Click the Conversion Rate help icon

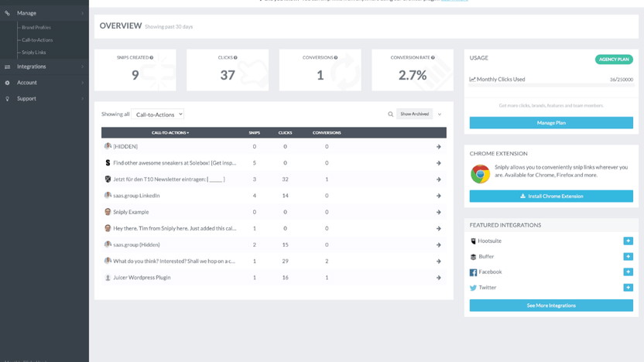[x=433, y=57]
